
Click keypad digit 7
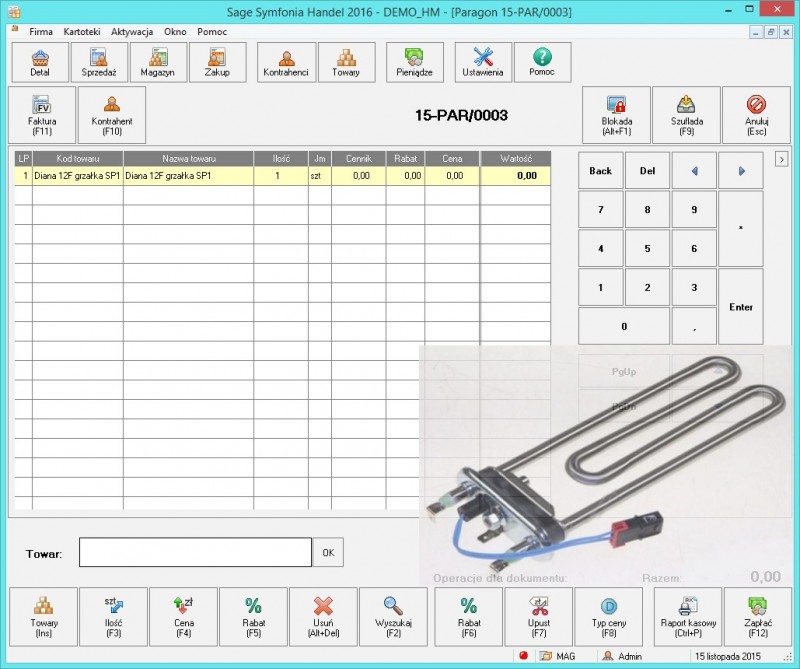(x=601, y=210)
